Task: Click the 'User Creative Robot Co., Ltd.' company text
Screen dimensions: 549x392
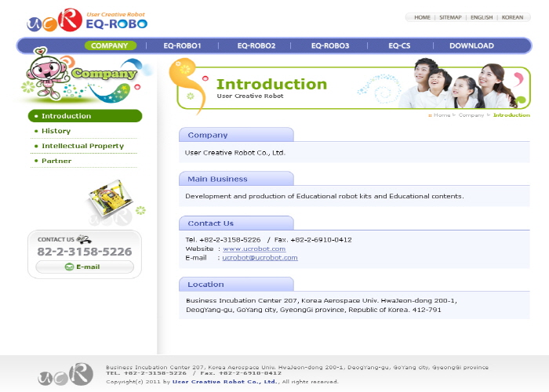Action: coord(235,153)
